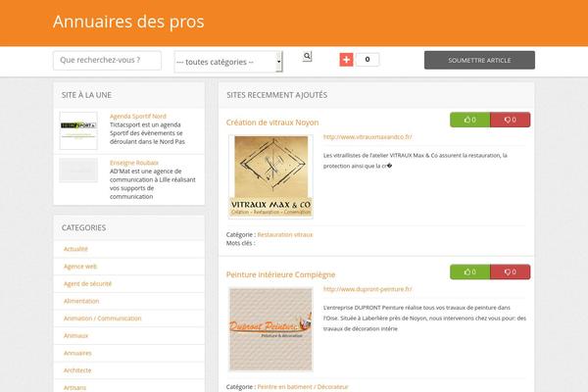Viewport: 588px width, 392px height.
Task: Click the Enseigne Roubaix thumbnail
Action: pyautogui.click(x=78, y=171)
